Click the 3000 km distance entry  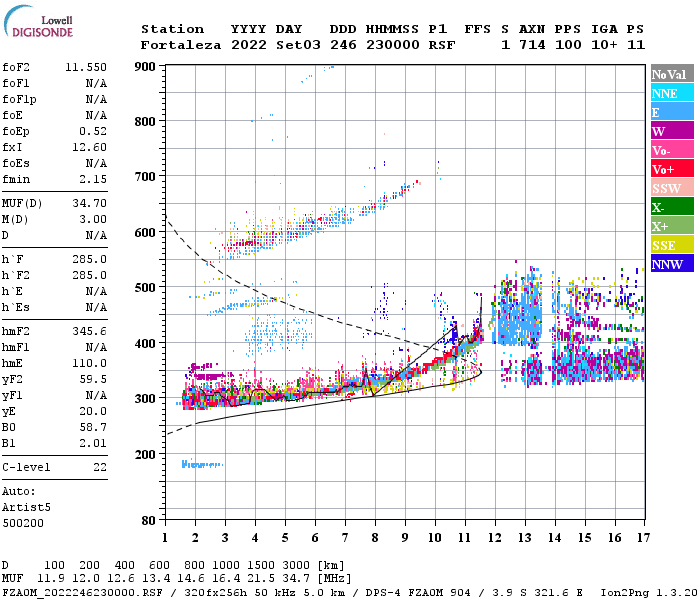pyautogui.click(x=296, y=566)
